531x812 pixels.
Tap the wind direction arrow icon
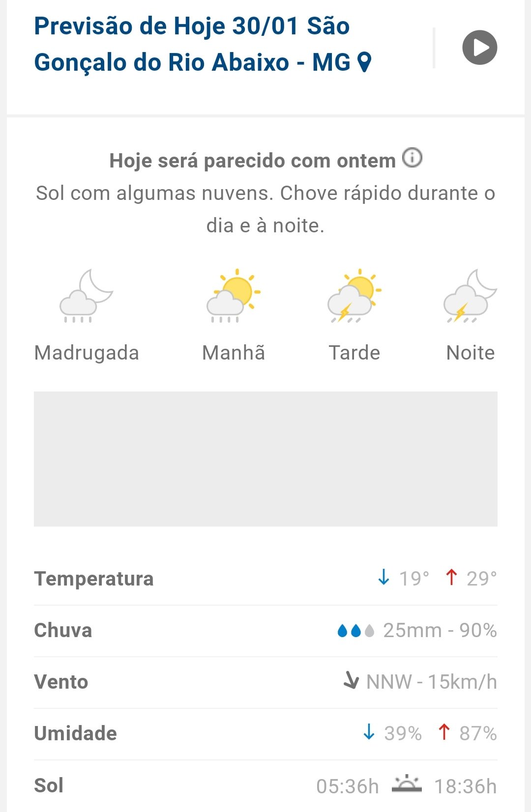351,680
